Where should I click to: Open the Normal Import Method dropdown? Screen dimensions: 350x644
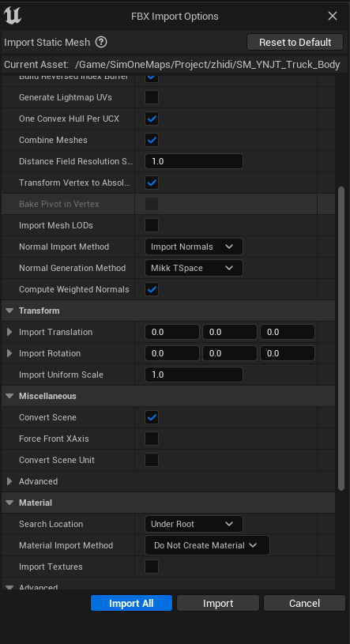194,247
